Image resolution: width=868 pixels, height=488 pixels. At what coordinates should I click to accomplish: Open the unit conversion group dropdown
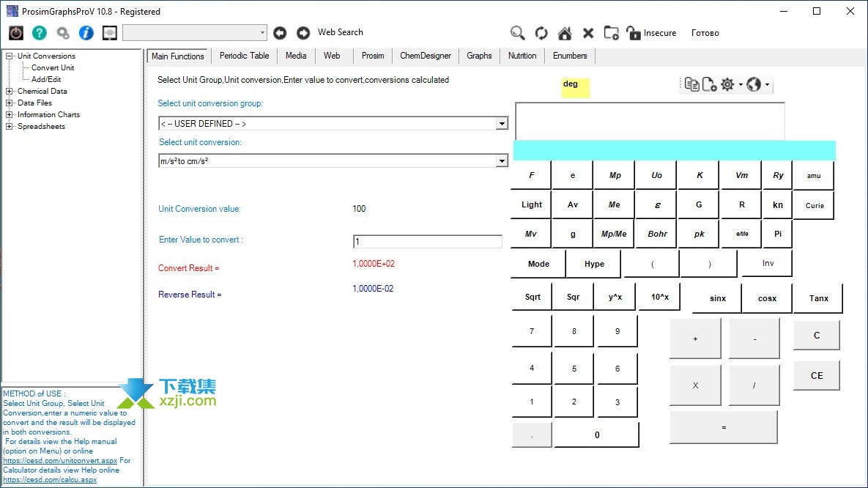[502, 124]
